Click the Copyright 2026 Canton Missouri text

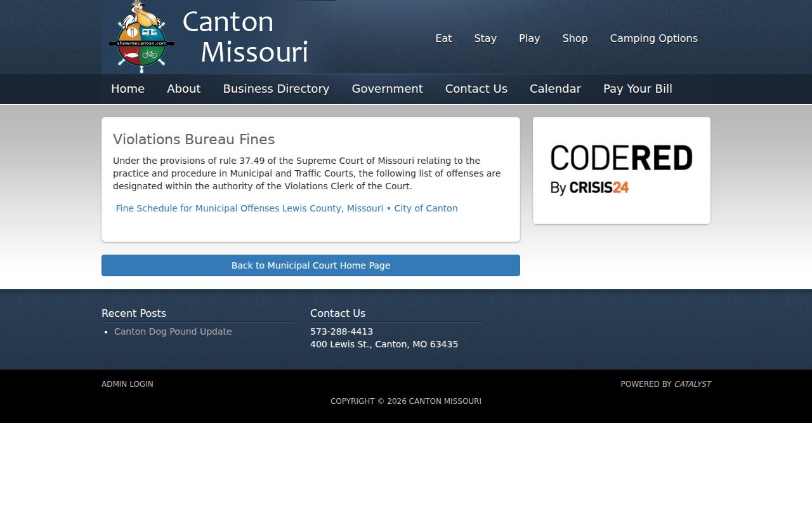click(406, 401)
